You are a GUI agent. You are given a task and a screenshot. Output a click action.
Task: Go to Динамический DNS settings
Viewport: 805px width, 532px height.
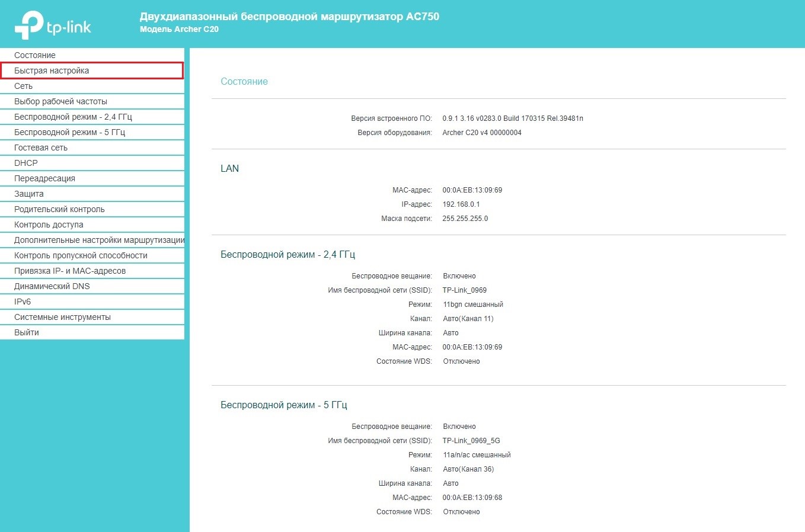coord(52,286)
